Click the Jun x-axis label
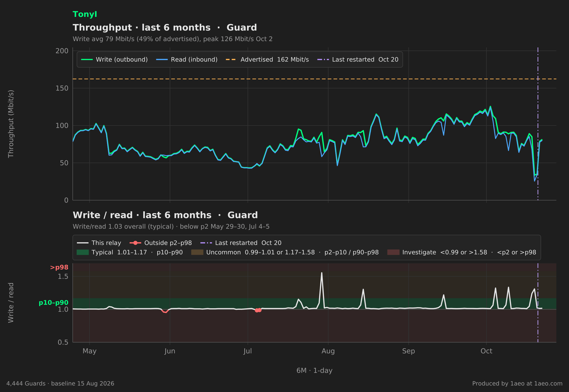569x392 pixels. click(170, 351)
